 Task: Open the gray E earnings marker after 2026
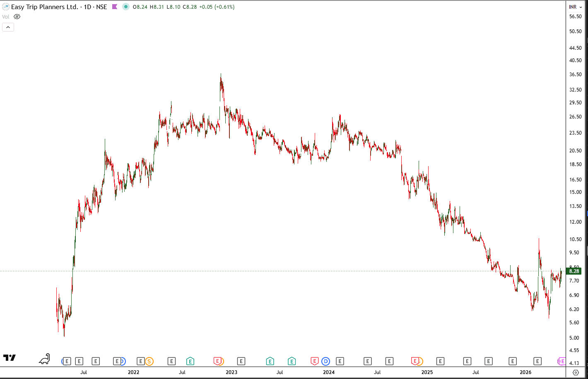537,361
